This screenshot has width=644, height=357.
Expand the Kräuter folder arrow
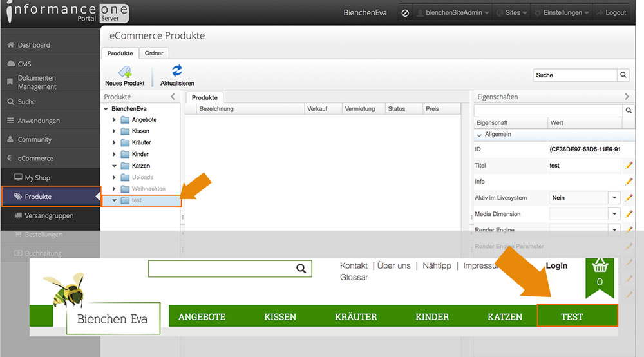pos(114,142)
